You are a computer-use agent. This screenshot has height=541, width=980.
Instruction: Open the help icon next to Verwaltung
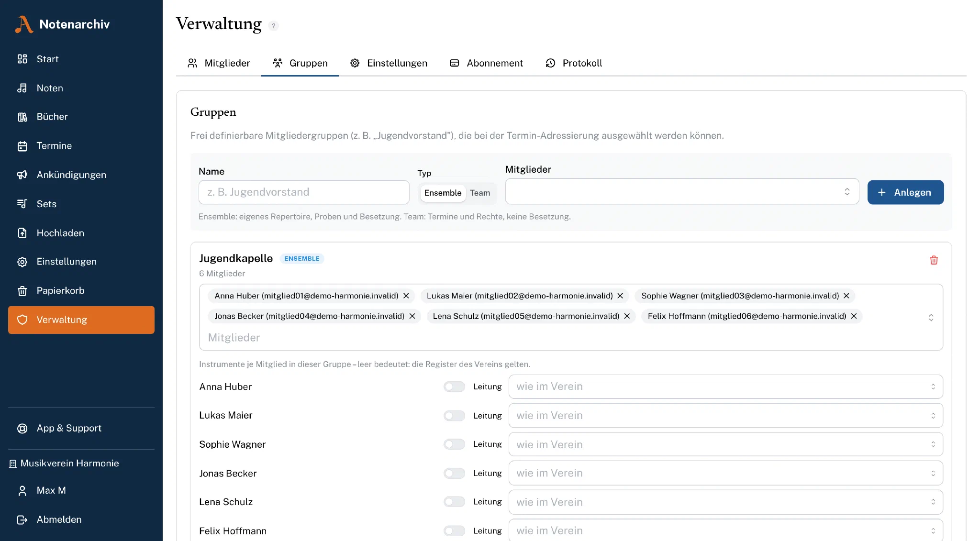(273, 26)
